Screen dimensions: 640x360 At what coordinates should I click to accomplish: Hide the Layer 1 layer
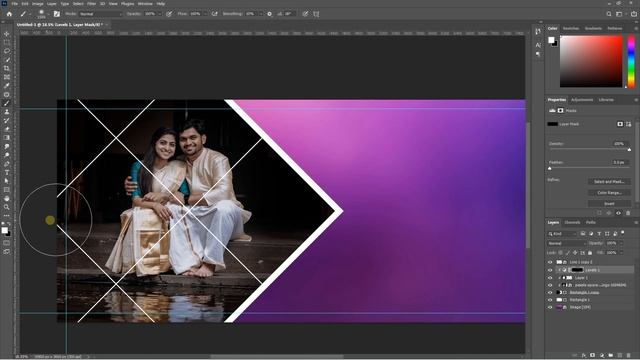(x=550, y=278)
